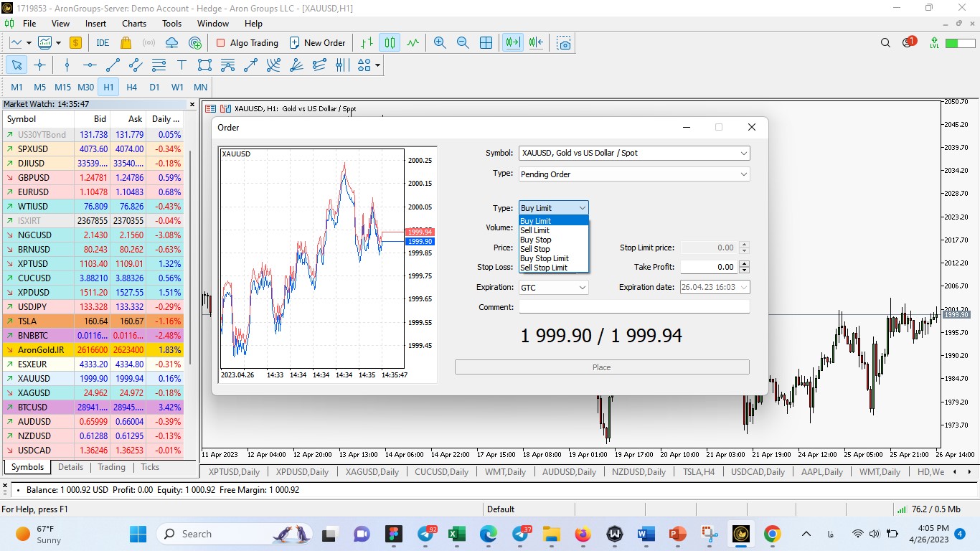Select the Trendline drawing tool
The width and height of the screenshot is (980, 551).
113,65
